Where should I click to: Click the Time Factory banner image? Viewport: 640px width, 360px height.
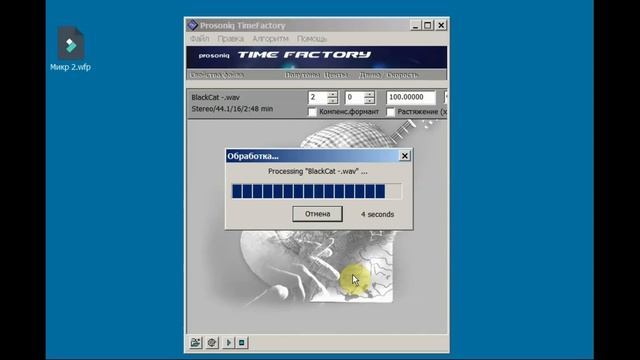point(317,57)
